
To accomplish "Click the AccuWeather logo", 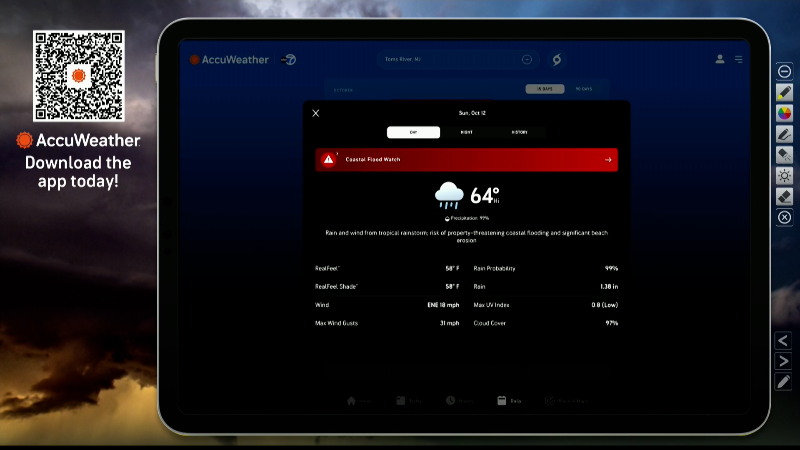I will 230,60.
